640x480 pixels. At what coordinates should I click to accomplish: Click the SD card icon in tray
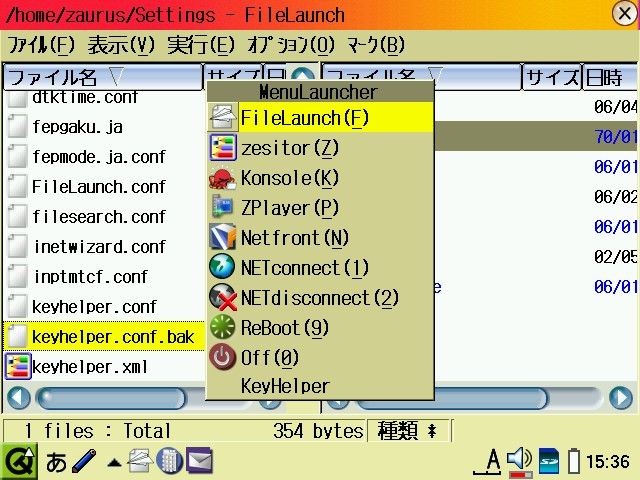point(549,462)
